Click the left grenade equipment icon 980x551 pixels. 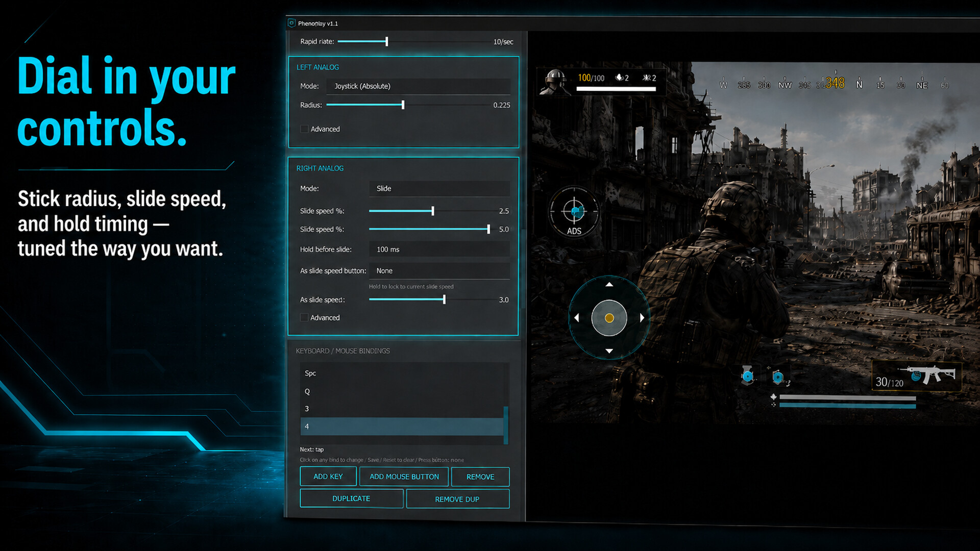[748, 376]
